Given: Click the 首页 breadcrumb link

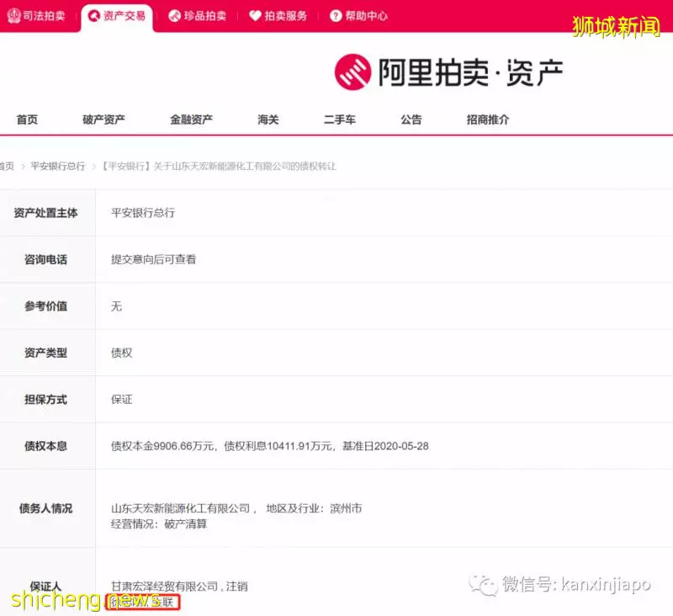Looking at the screenshot, I should point(7,166).
